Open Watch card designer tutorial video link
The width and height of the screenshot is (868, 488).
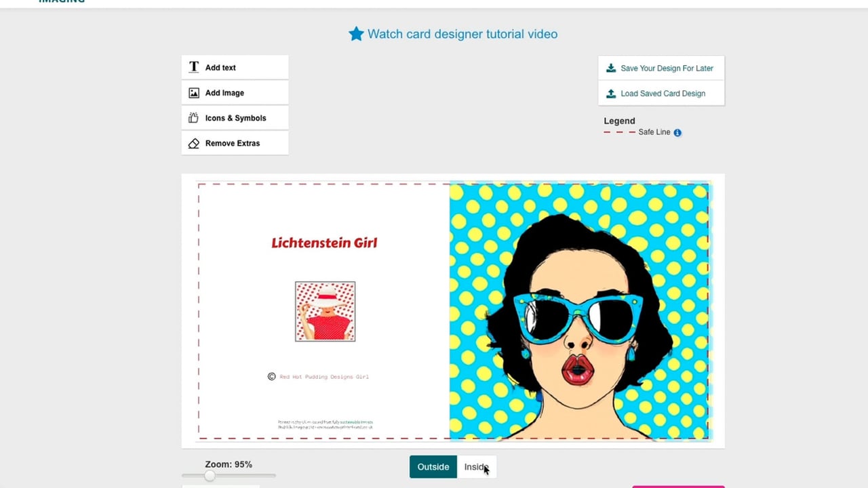coord(462,34)
